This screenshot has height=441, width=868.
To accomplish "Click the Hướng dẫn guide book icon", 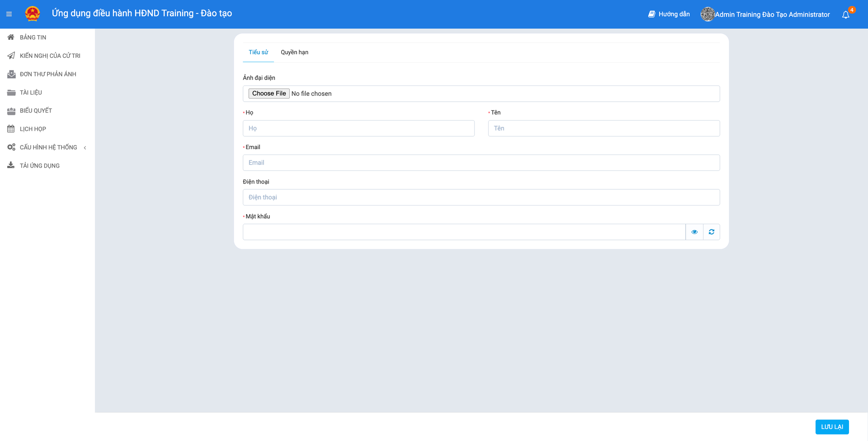I will (651, 14).
